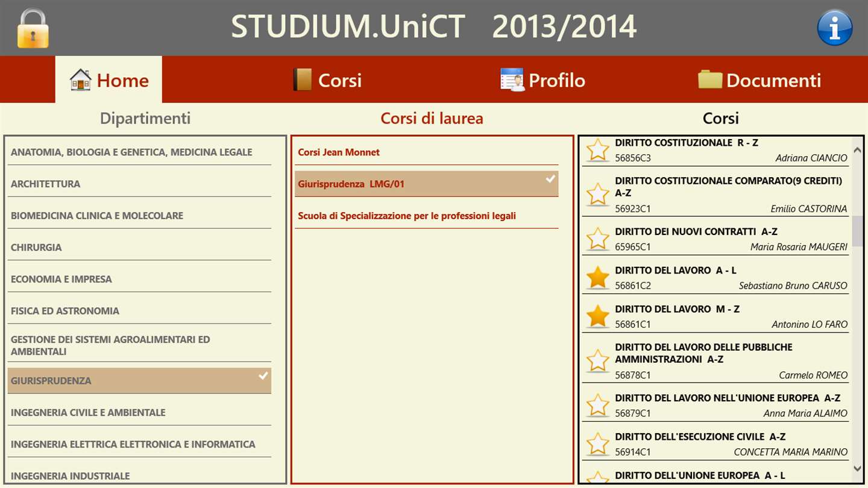Star DIRITTO COSTITUZIONALE R - Z course
This screenshot has height=488, width=868.
598,151
